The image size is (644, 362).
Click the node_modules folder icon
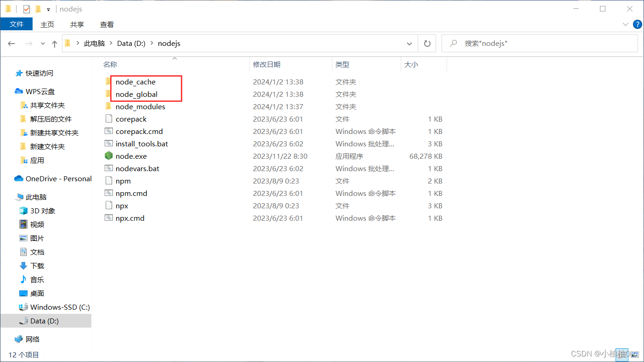tap(108, 106)
